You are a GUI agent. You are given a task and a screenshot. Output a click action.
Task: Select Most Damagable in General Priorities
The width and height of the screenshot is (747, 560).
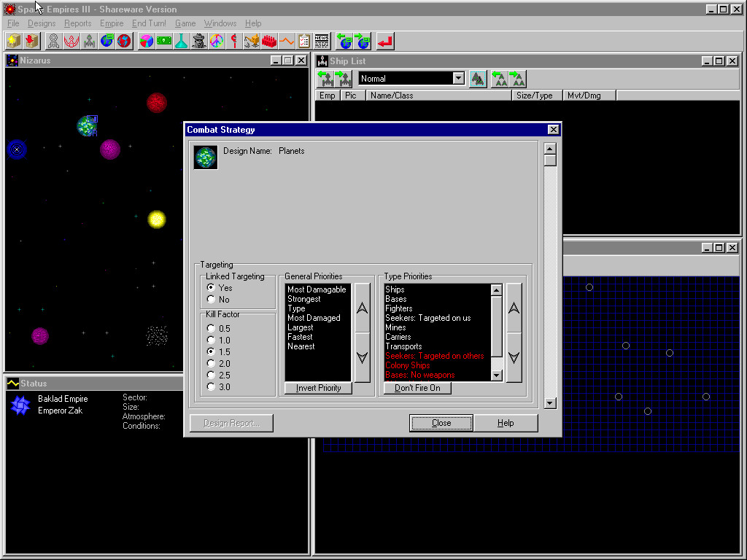pos(317,289)
